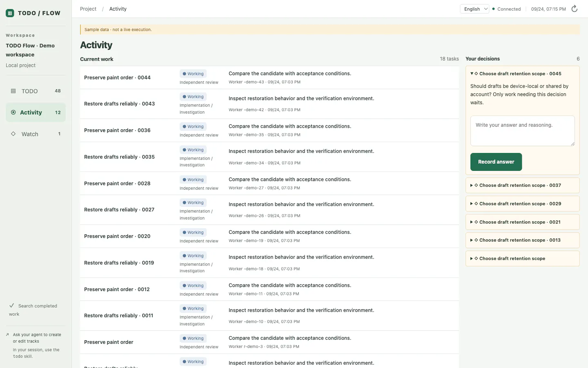Click diamond icon of decision 0021
The height and width of the screenshot is (368, 588).
tap(476, 222)
